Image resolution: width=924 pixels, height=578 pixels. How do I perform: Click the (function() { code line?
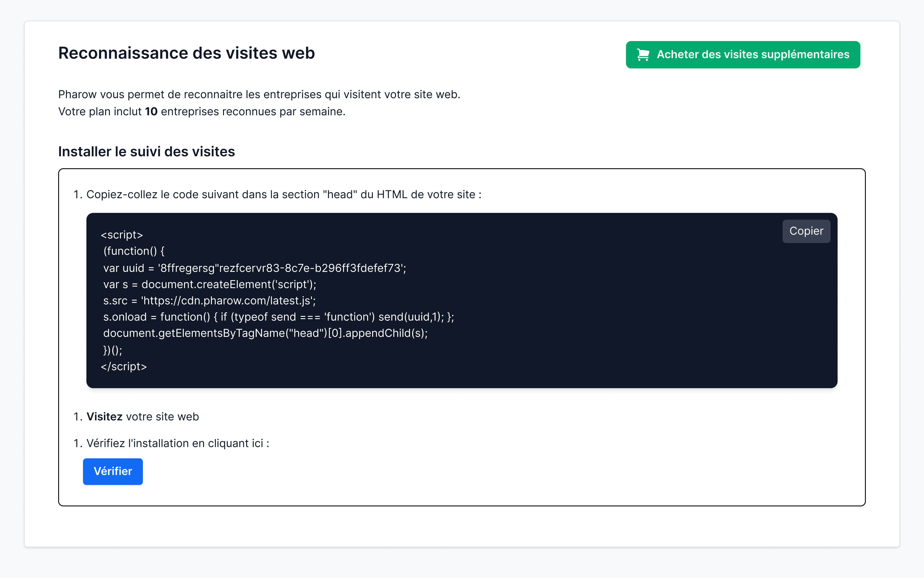(x=134, y=251)
